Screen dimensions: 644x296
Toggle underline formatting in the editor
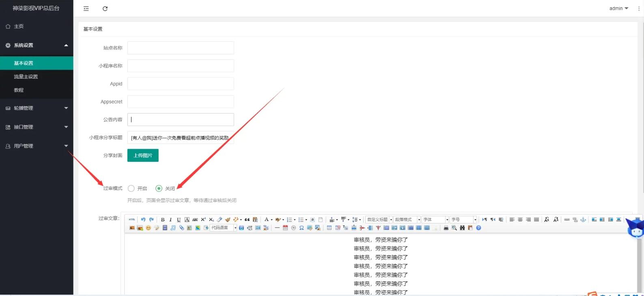[x=179, y=220]
